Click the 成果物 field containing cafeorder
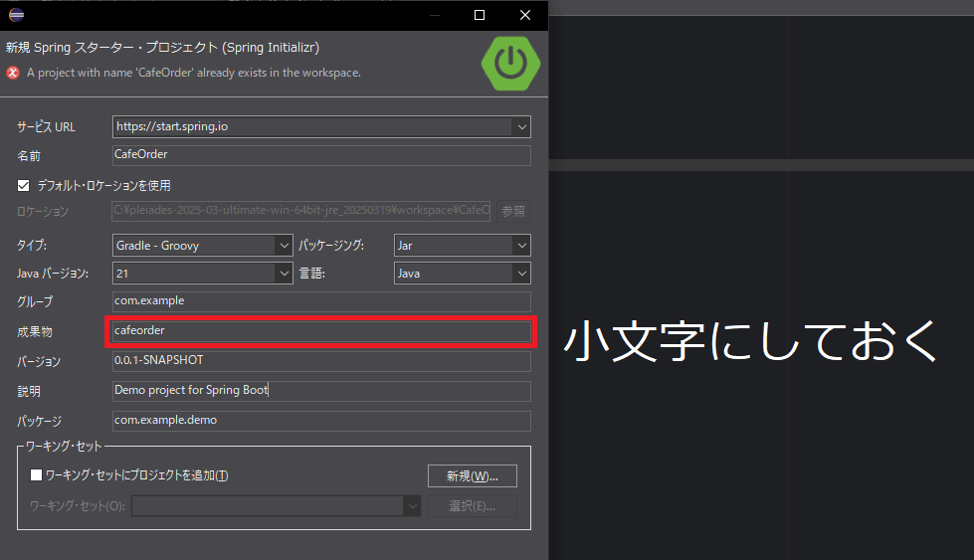974x560 pixels. [x=321, y=330]
